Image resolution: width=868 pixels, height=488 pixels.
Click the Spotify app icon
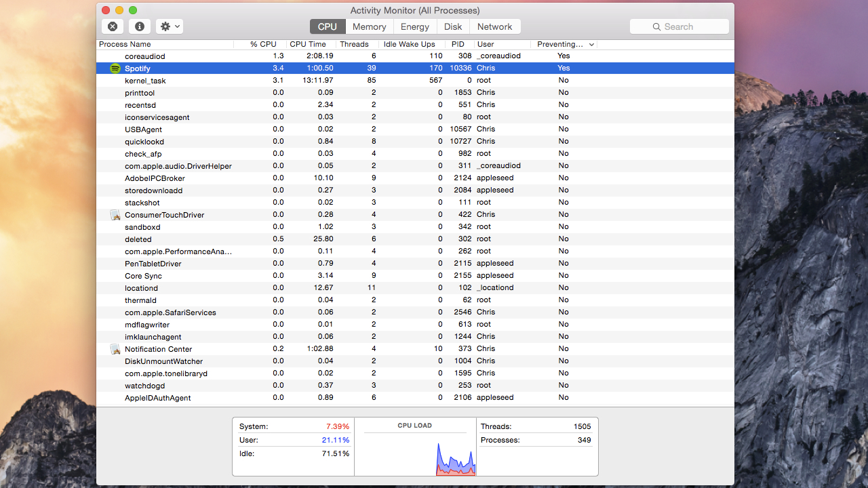[x=115, y=68]
